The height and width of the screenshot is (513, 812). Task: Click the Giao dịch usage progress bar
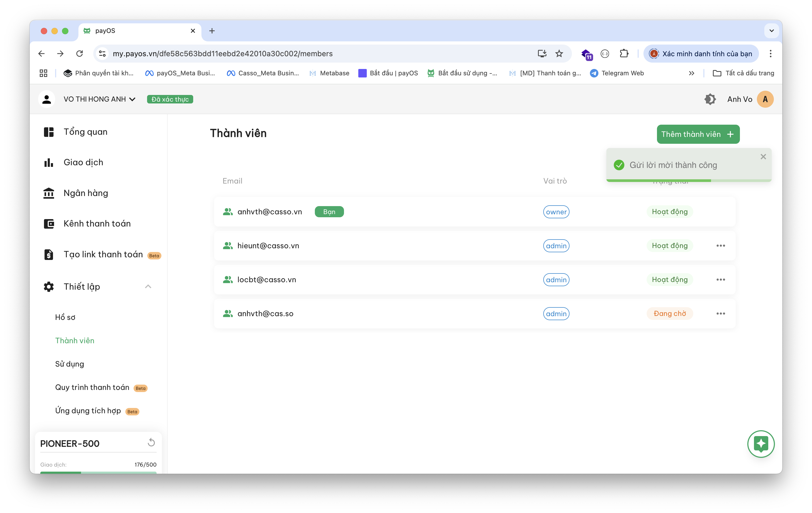98,472
